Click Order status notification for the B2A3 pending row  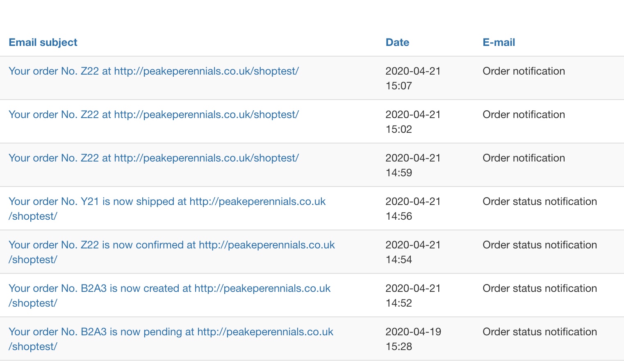click(540, 332)
